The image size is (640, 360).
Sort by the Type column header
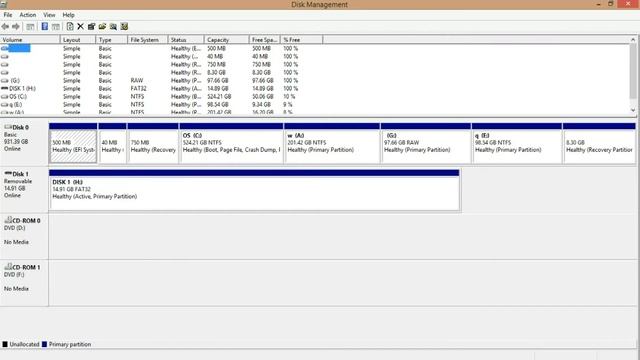coord(111,40)
